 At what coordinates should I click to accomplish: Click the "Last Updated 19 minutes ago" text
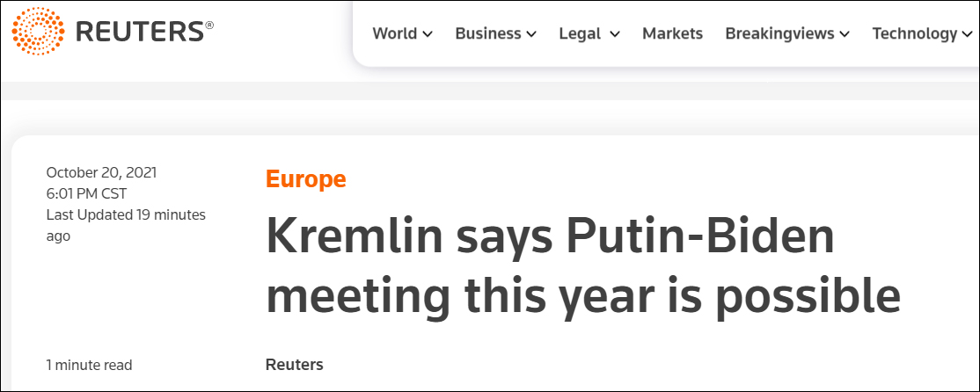[125, 225]
